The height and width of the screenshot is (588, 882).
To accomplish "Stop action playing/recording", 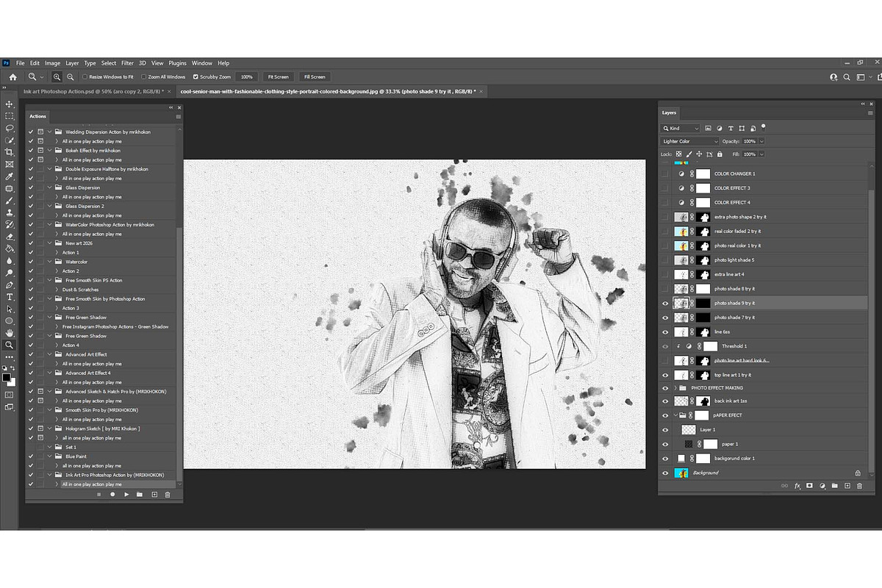I will [98, 495].
